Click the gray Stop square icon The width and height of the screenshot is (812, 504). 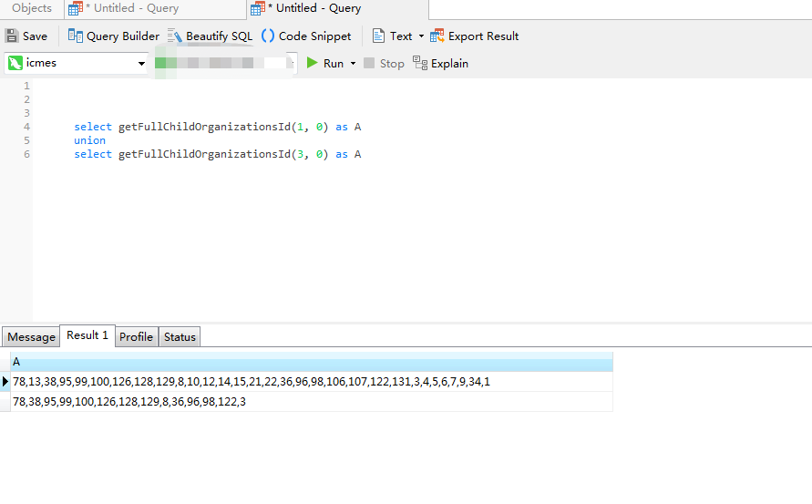click(369, 63)
